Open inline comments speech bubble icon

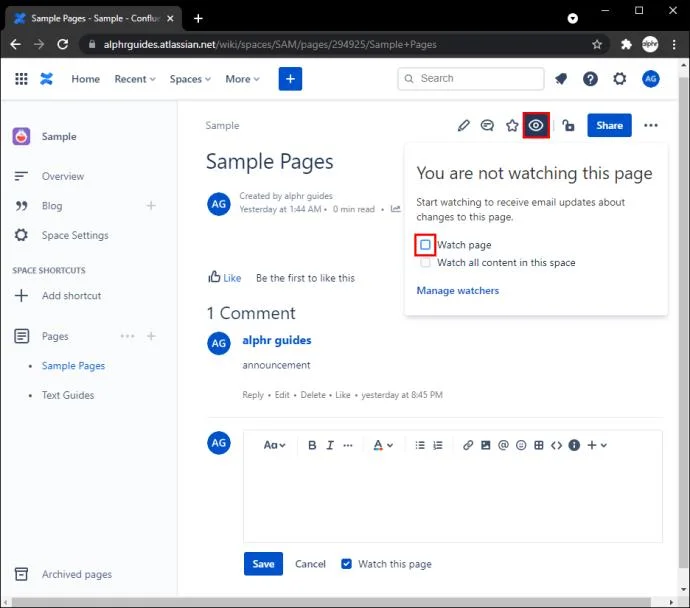click(x=487, y=126)
